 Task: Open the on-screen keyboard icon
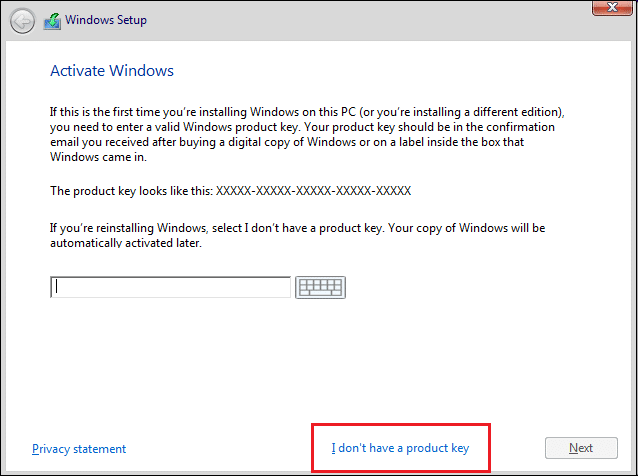pyautogui.click(x=320, y=287)
